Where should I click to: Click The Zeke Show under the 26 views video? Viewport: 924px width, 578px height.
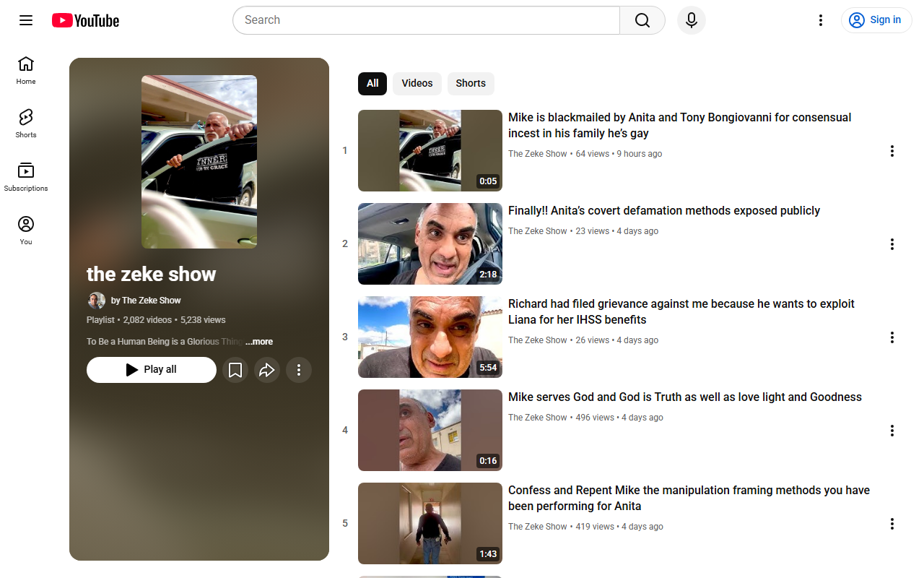pos(538,340)
